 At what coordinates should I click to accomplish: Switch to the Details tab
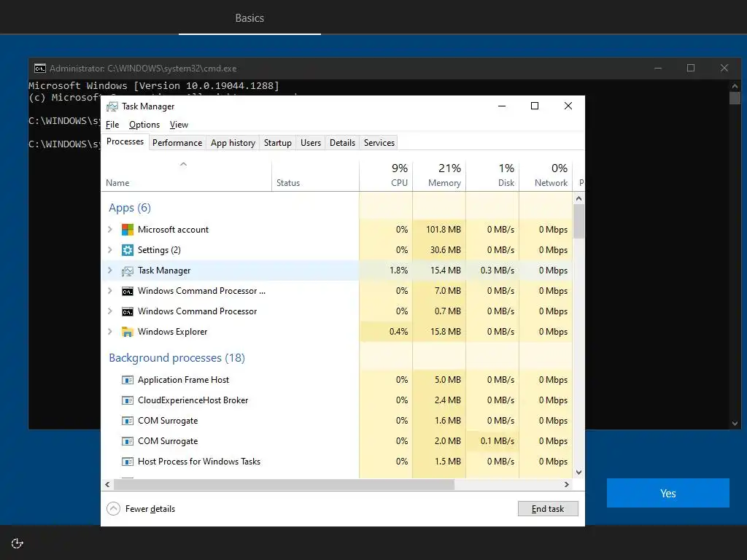tap(342, 143)
